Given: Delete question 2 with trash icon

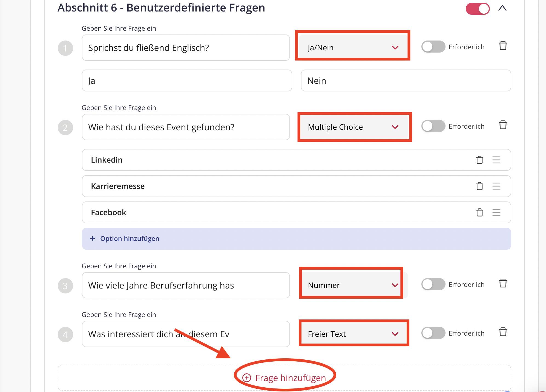Looking at the screenshot, I should [503, 125].
